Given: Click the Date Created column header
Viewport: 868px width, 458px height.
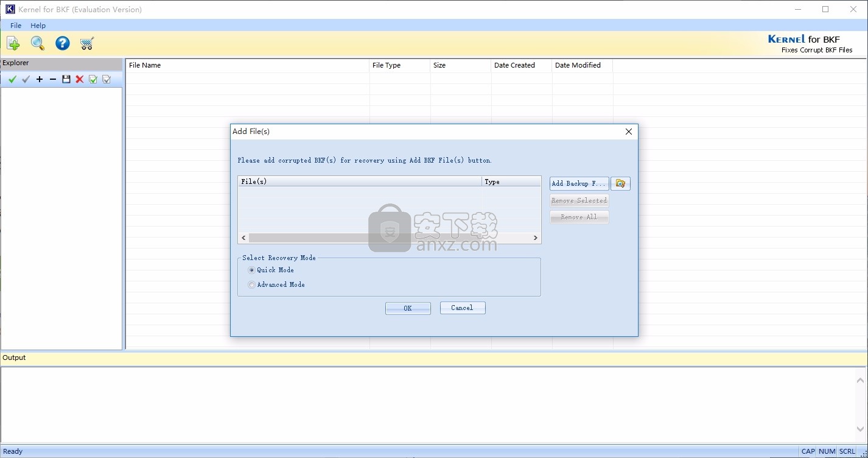Looking at the screenshot, I should [522, 65].
